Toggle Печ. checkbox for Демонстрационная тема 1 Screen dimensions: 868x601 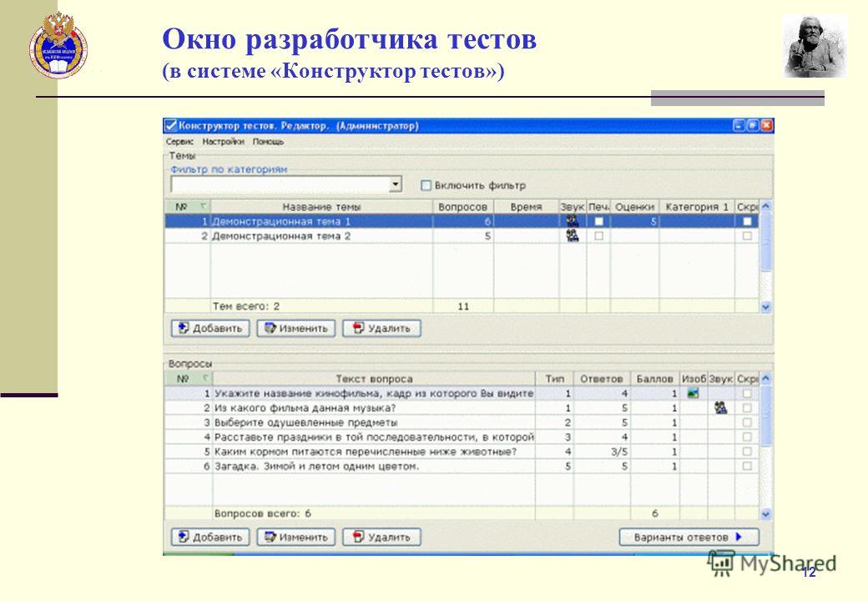598,221
